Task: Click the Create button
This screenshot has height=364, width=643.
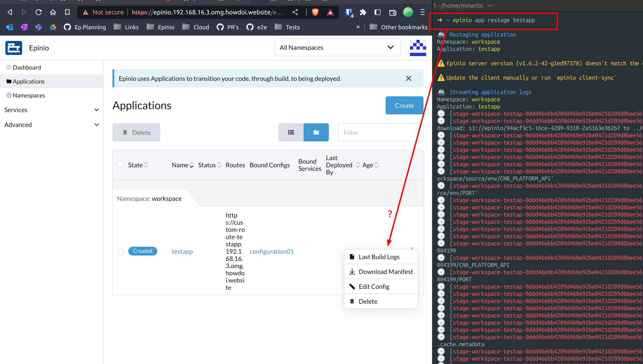Action: [x=404, y=105]
